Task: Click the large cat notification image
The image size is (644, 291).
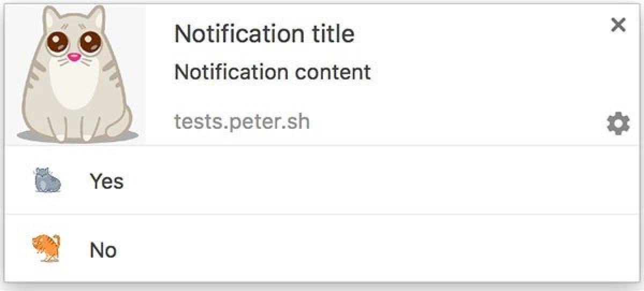Action: coord(75,75)
